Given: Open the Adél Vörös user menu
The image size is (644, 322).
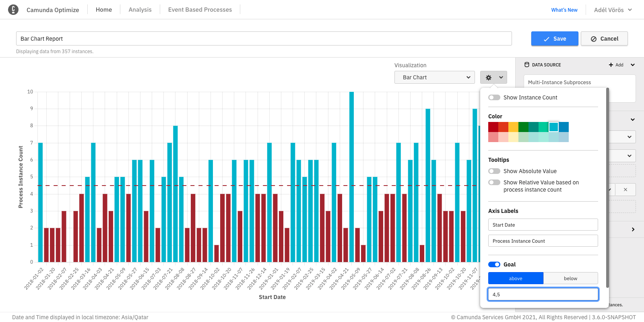Looking at the screenshot, I should [x=613, y=10].
